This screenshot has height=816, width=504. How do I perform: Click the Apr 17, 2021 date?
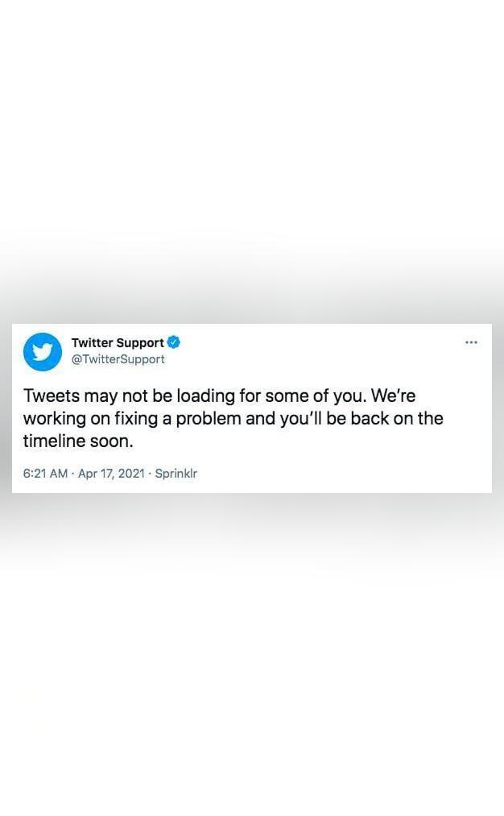point(111,474)
